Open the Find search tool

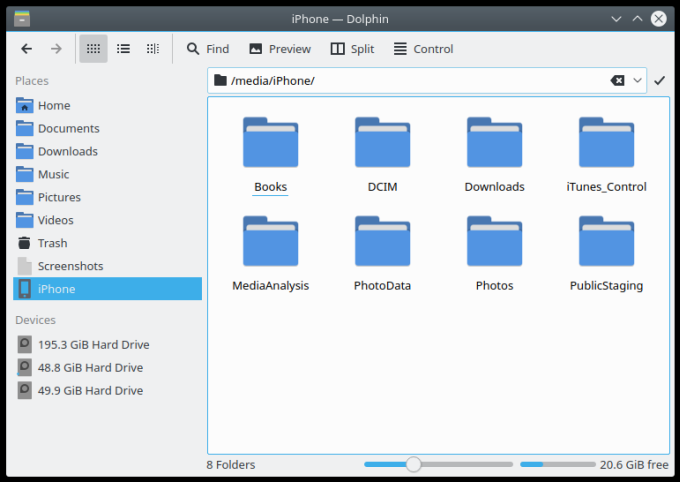pos(207,49)
